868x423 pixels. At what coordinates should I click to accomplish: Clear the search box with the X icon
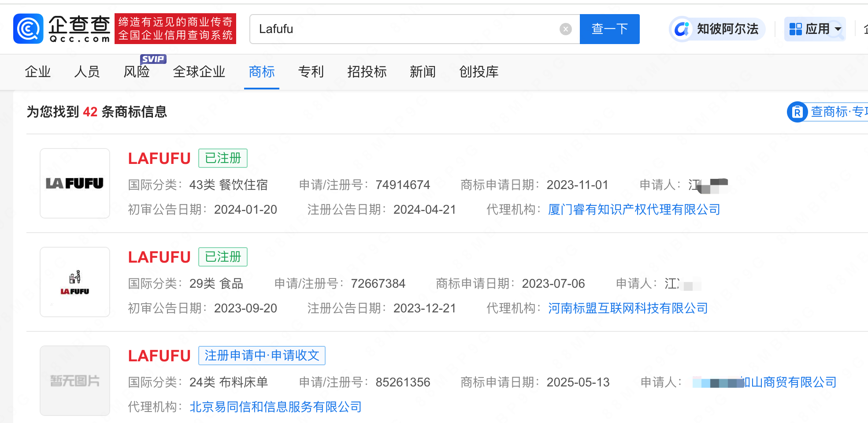pyautogui.click(x=565, y=29)
